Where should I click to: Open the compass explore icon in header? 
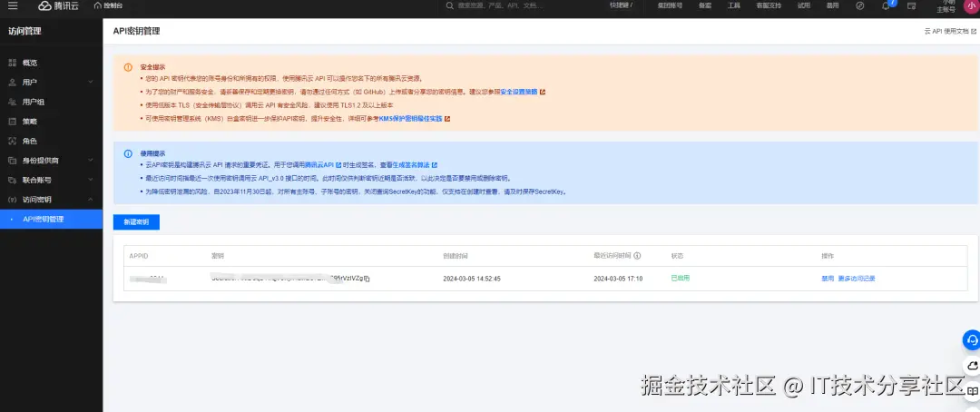coord(860,5)
